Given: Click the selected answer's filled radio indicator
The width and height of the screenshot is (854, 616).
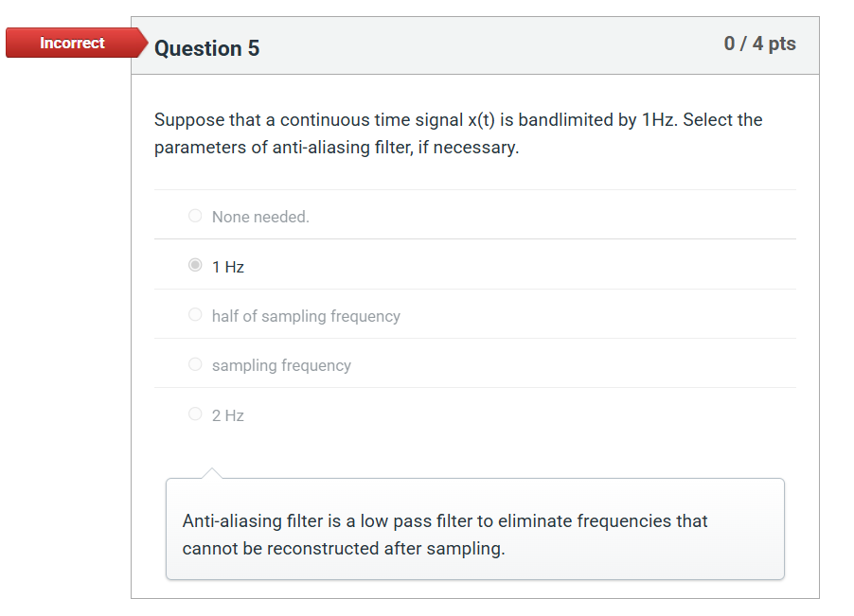Looking at the screenshot, I should (x=195, y=265).
